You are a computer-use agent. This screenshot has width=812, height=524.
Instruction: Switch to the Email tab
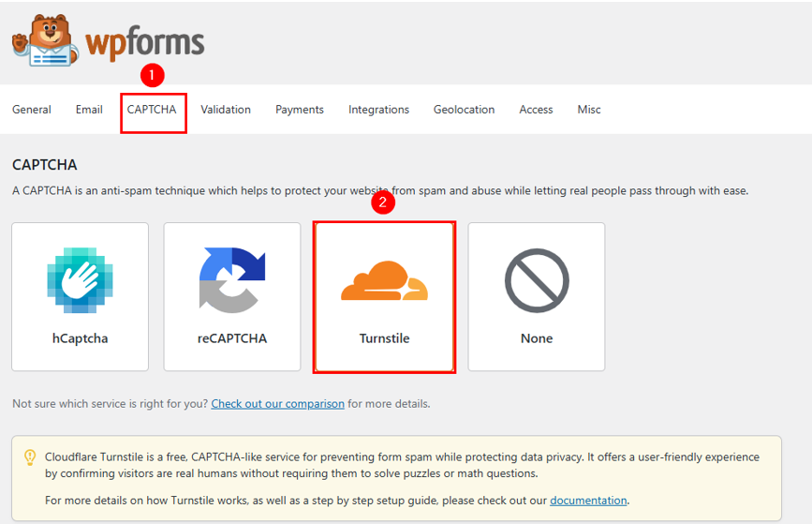(89, 110)
